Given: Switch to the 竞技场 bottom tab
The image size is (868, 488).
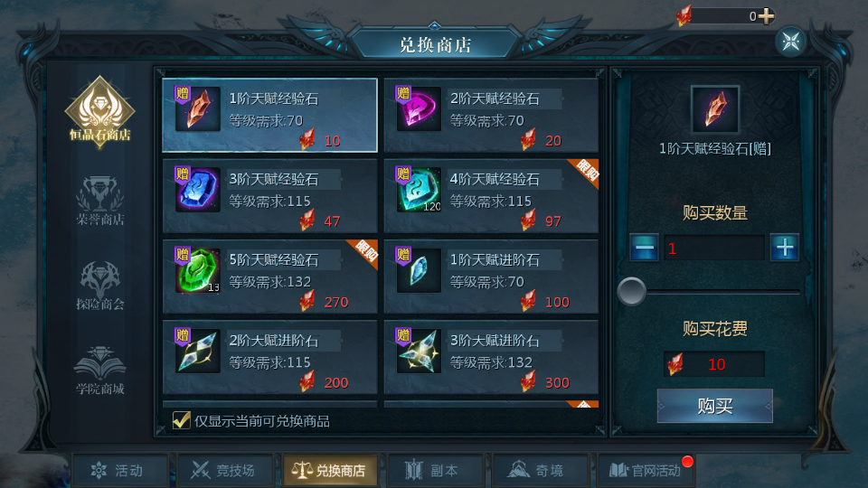Looking at the screenshot, I should coord(225,471).
